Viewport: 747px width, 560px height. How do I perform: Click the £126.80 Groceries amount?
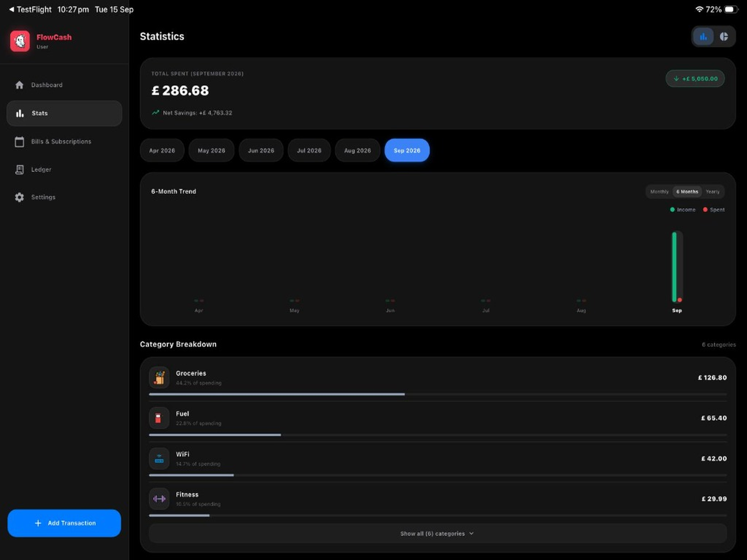pyautogui.click(x=712, y=378)
